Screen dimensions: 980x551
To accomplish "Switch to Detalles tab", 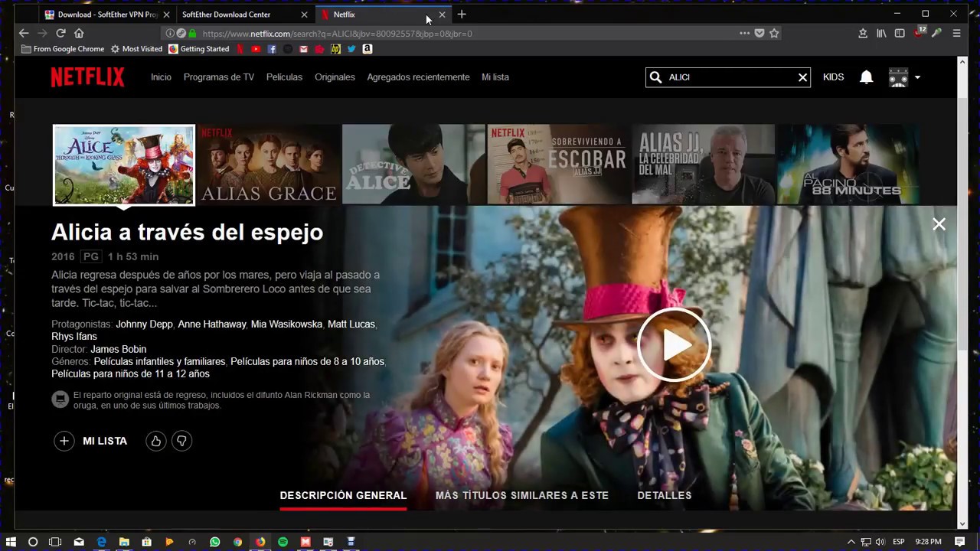I will [x=665, y=495].
